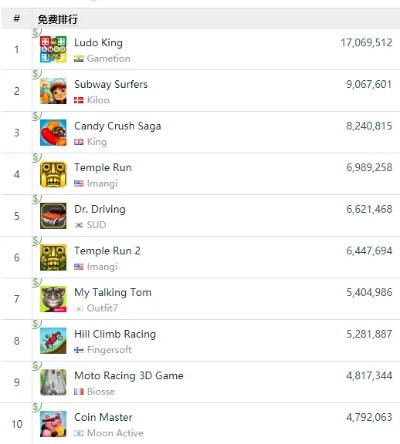Sort by the 免费排行 column header
Viewport: 400px width, 444px height.
click(58, 19)
